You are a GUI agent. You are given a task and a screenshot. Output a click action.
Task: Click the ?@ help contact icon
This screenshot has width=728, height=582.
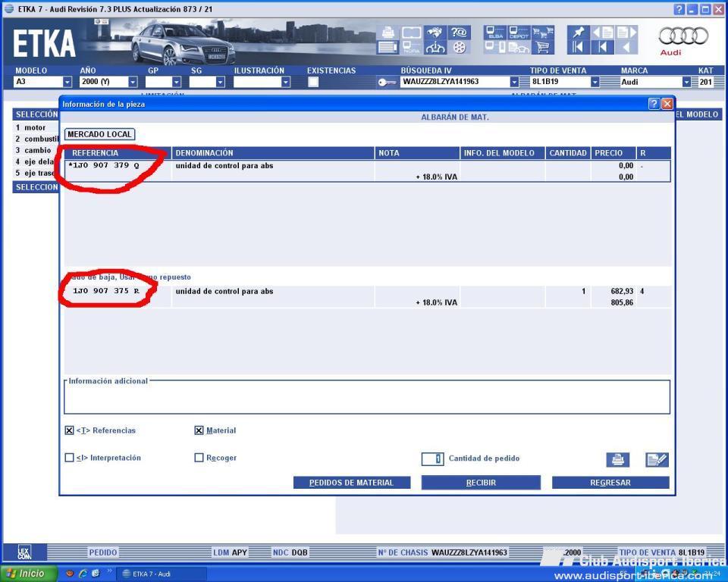(x=460, y=33)
